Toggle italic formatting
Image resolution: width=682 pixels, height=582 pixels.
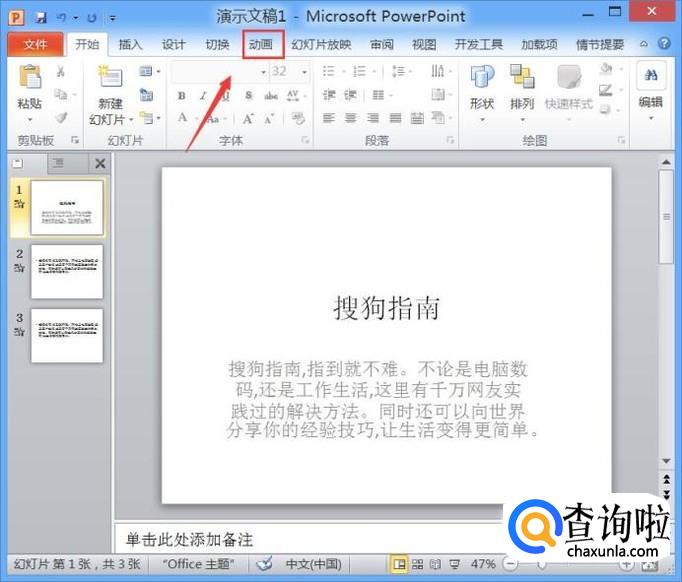tap(203, 96)
